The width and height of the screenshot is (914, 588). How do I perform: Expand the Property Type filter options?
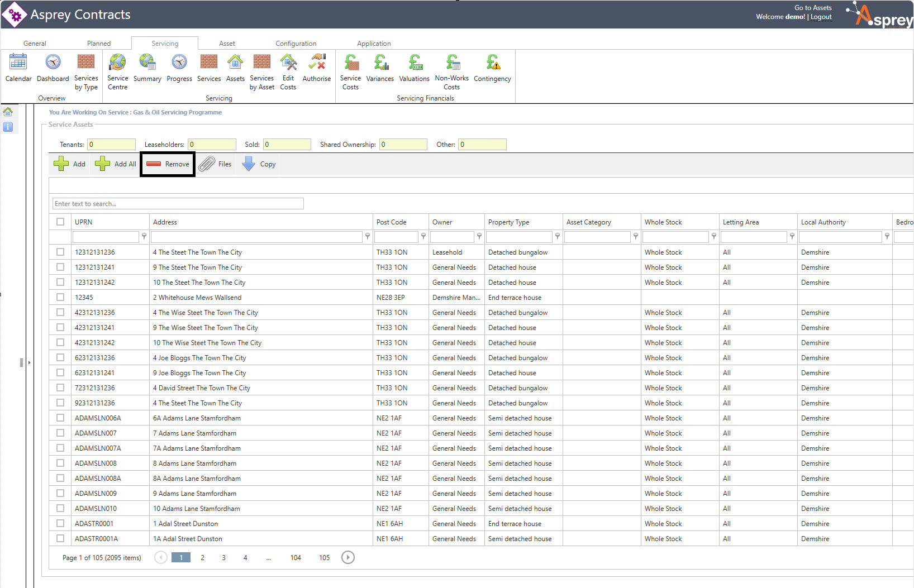pyautogui.click(x=558, y=237)
